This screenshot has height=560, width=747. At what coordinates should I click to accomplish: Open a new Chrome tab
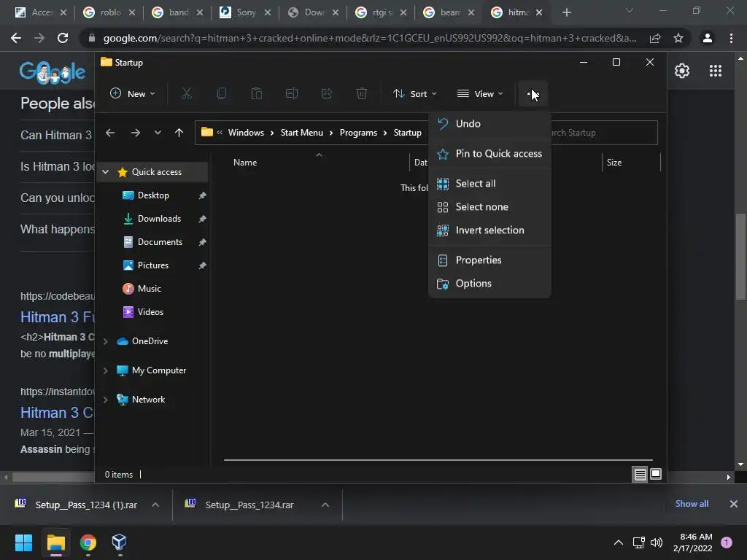coord(566,12)
